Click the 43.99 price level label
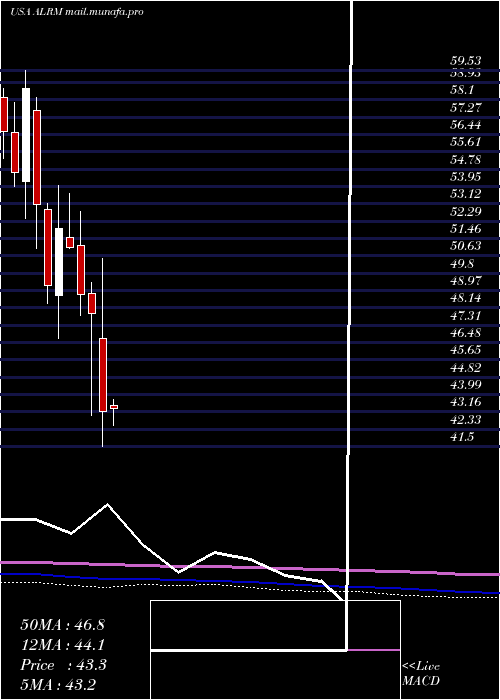This screenshot has width=500, height=700. click(x=465, y=384)
